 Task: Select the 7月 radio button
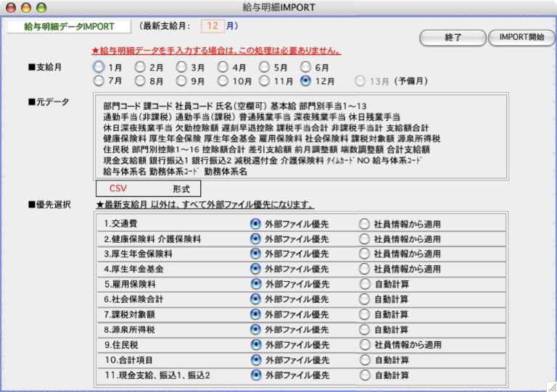(x=99, y=81)
